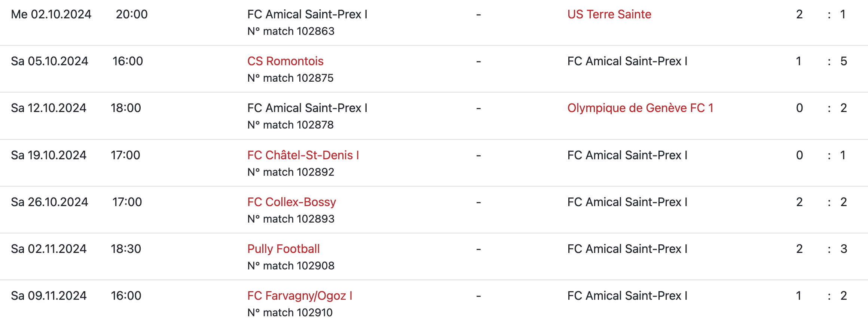Viewport: 868px width, 326px height.
Task: Click the 1 : 5 score against CS Romontois
Action: 821,61
